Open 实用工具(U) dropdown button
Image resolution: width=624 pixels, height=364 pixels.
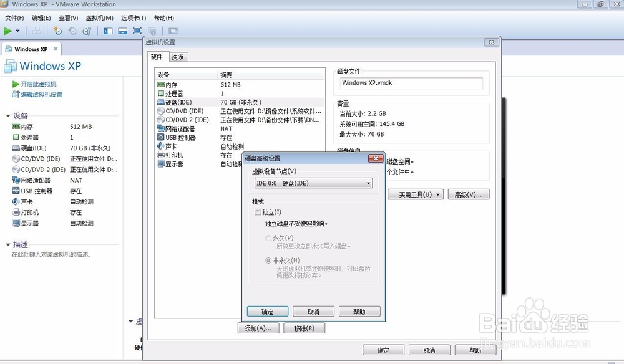[x=416, y=194]
